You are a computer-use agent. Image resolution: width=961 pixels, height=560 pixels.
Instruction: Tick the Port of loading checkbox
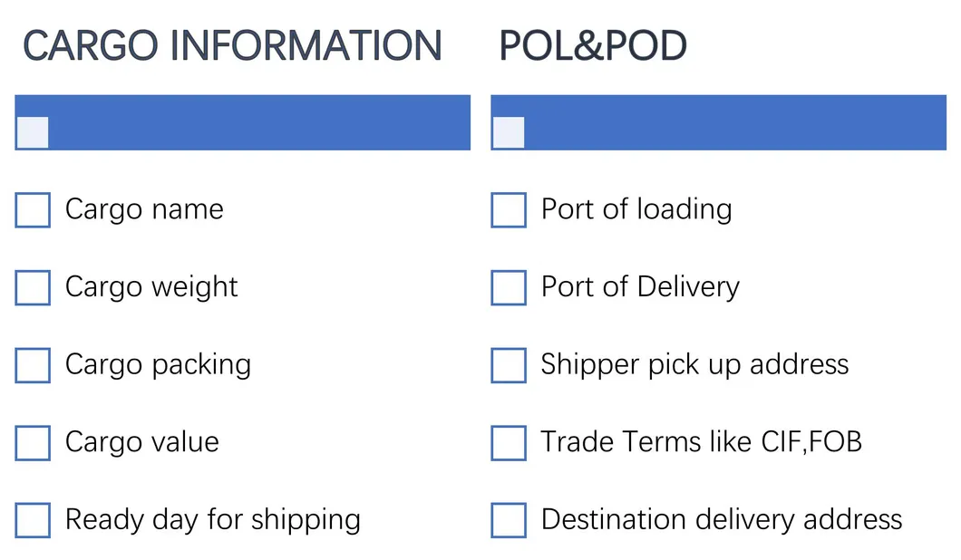click(x=508, y=210)
